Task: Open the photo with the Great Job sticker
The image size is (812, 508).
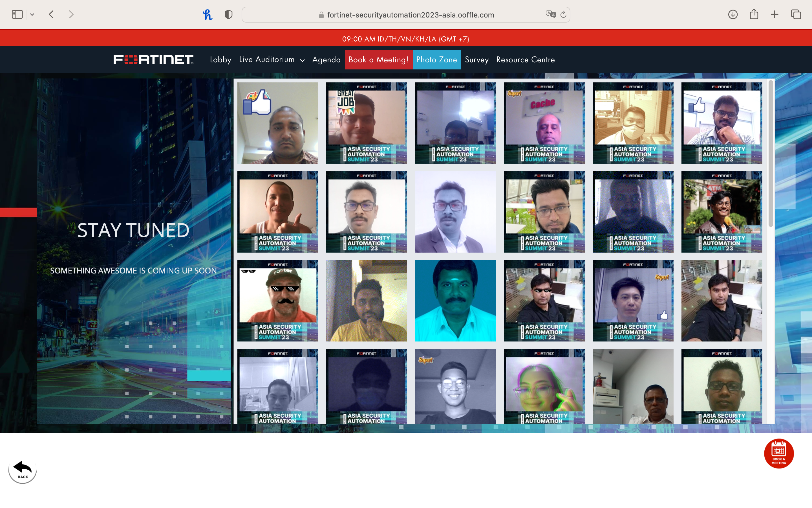Action: pyautogui.click(x=367, y=123)
